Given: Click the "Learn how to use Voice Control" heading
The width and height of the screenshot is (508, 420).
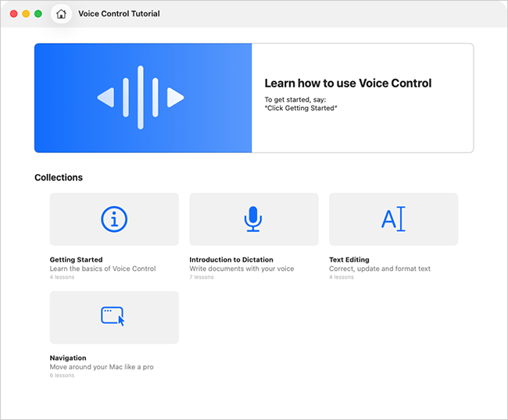Looking at the screenshot, I should [x=348, y=84].
